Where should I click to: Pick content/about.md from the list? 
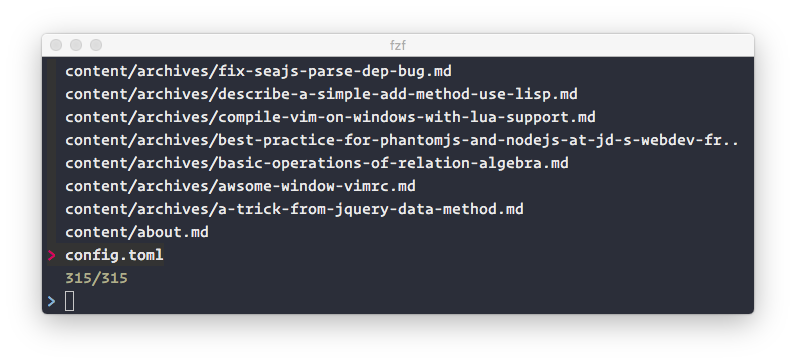tap(137, 232)
